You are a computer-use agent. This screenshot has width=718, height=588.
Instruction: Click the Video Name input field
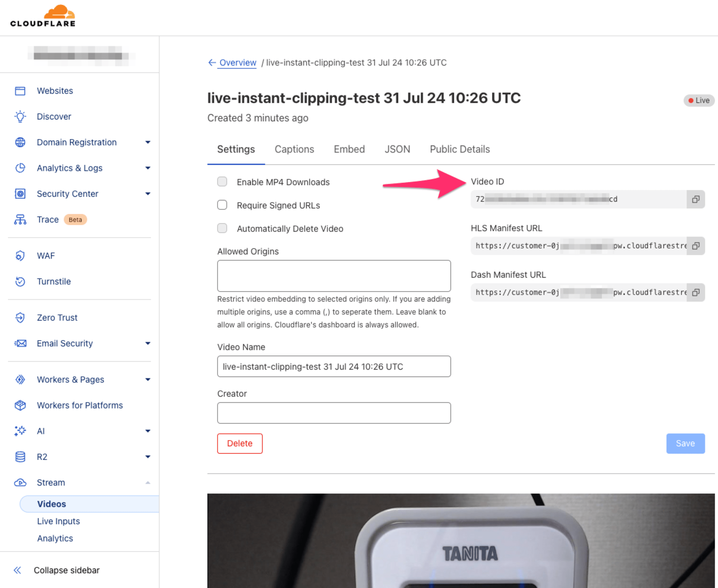click(x=335, y=366)
